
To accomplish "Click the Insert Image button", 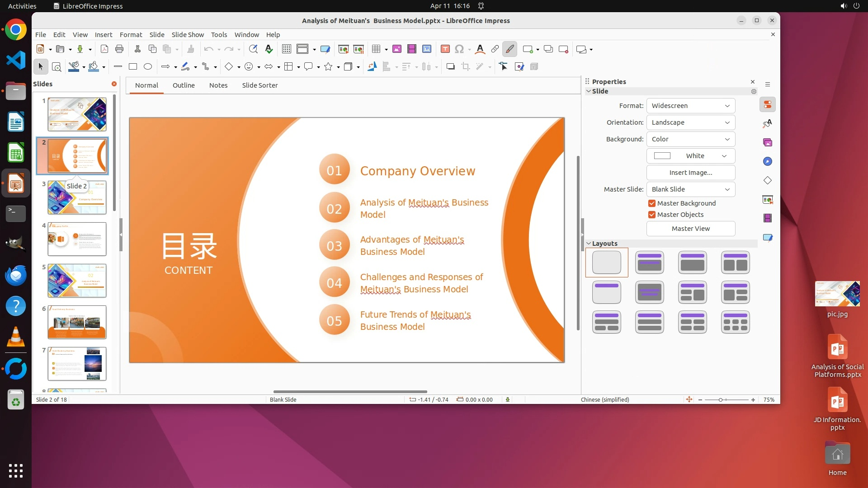I will point(690,173).
